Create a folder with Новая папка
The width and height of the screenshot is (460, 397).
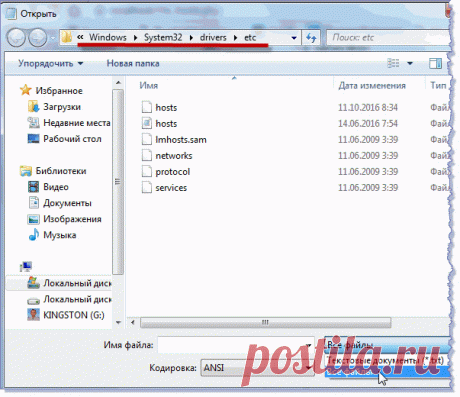[133, 63]
